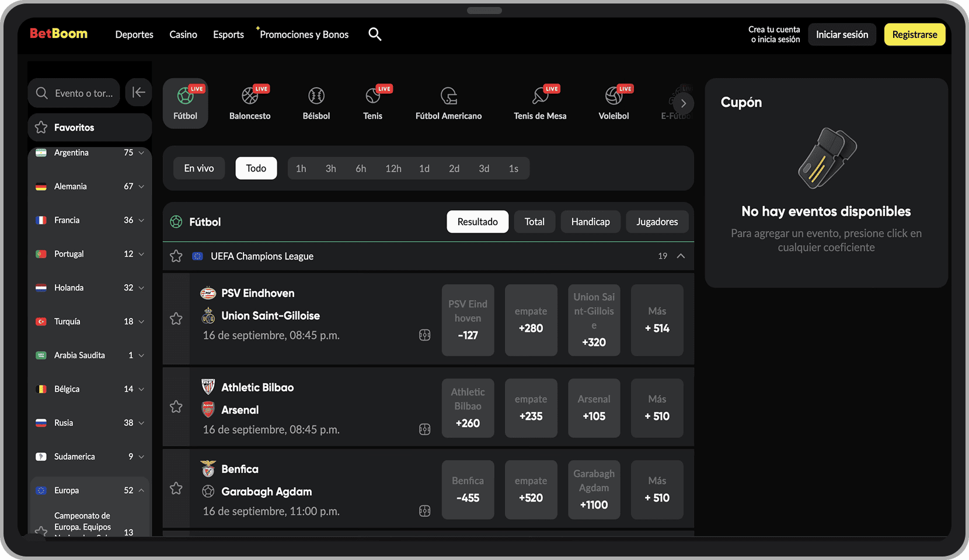Image resolution: width=969 pixels, height=560 pixels.
Task: Open match stats icon for Benfica match
Action: 425,511
